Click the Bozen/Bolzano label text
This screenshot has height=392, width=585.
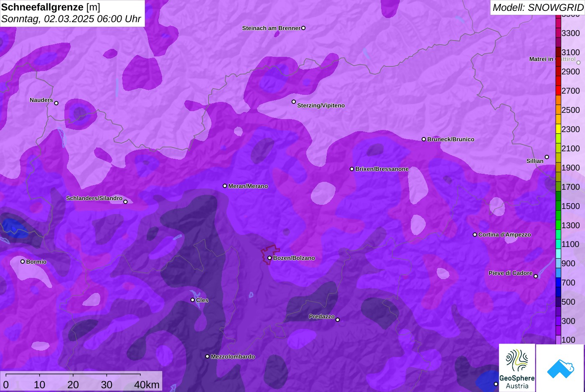pyautogui.click(x=294, y=258)
